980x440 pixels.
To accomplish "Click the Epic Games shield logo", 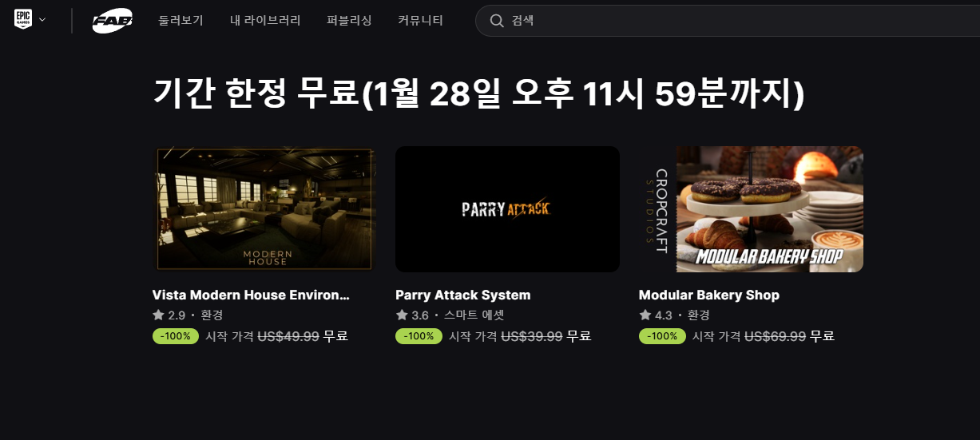I will 22,20.
